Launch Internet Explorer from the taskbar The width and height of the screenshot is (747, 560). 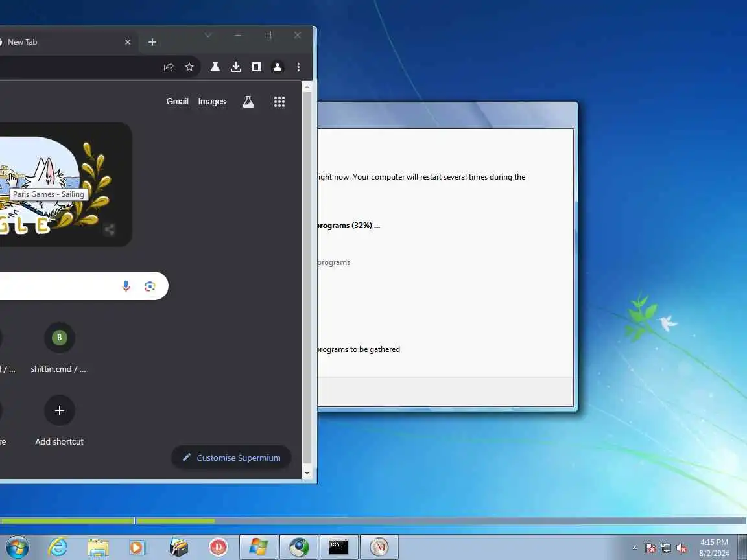[58, 547]
